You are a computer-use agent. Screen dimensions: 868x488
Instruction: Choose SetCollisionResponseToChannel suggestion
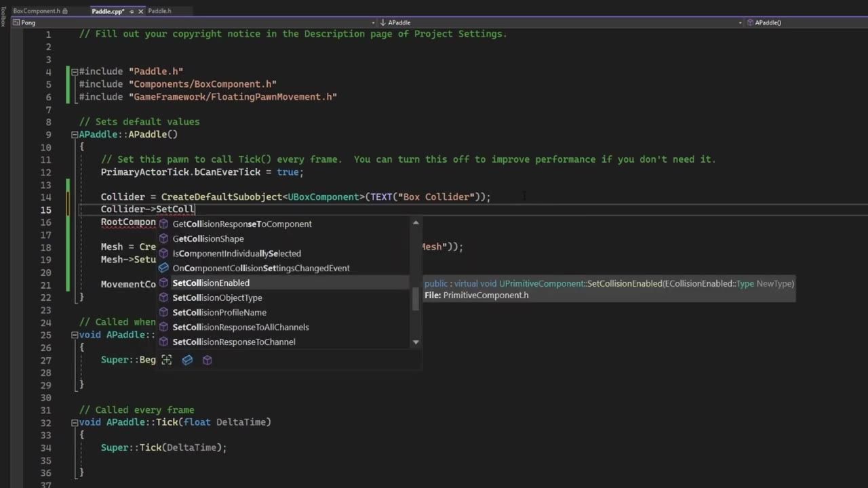click(283, 342)
